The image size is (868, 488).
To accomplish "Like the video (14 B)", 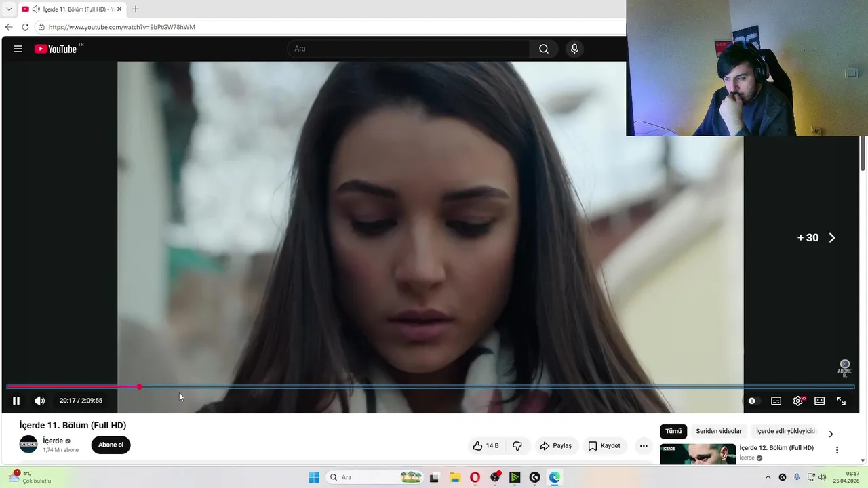I will point(486,445).
